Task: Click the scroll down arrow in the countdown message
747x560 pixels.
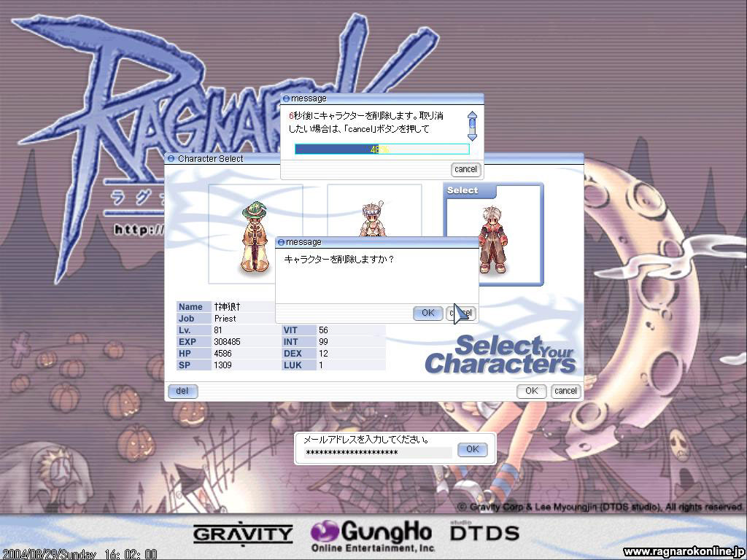Action: click(472, 137)
